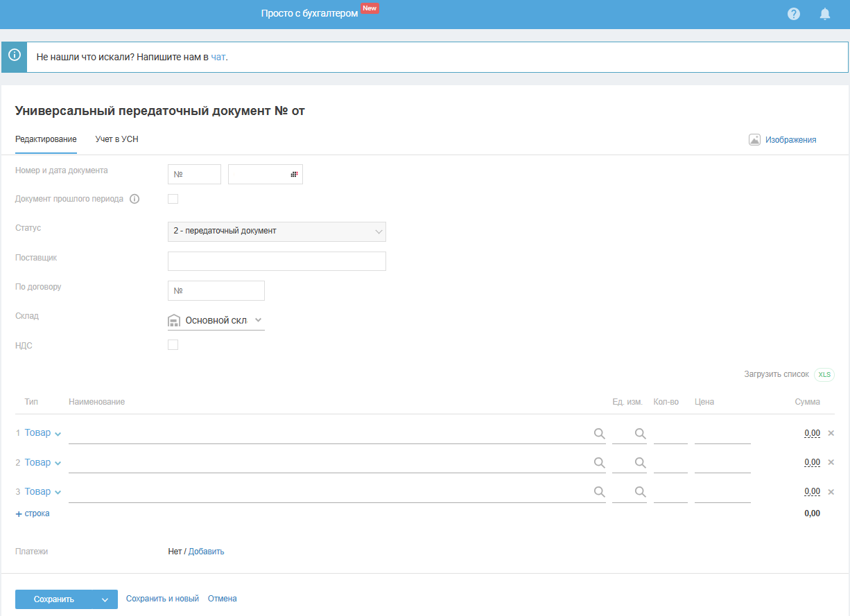
Task: Open the Изображения link
Action: (x=791, y=139)
